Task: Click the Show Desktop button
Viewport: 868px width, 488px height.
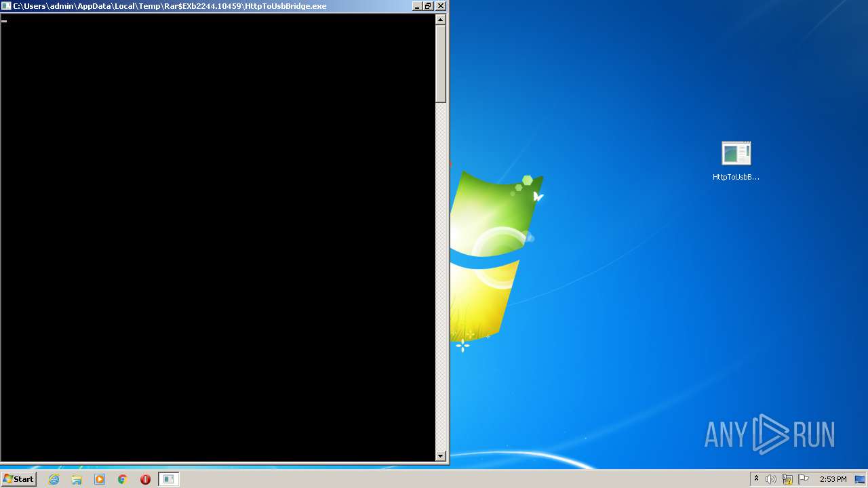Action: pos(861,479)
